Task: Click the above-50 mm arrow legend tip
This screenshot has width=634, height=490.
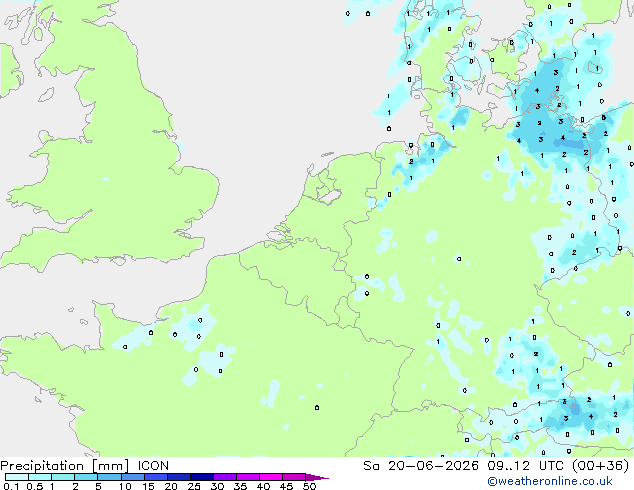Action: pyautogui.click(x=317, y=477)
